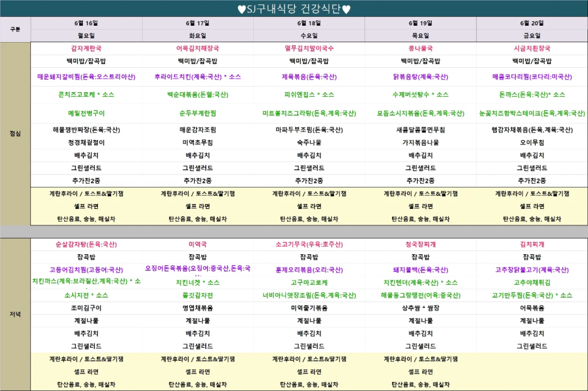
Task: Select the 저녁 row label
Action: (x=15, y=314)
